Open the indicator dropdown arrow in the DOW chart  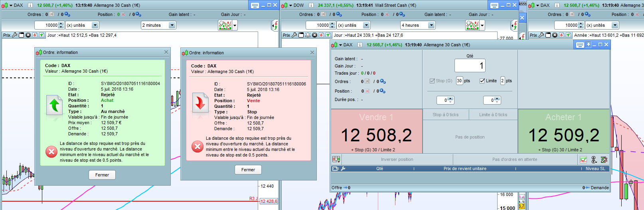[x=482, y=25]
